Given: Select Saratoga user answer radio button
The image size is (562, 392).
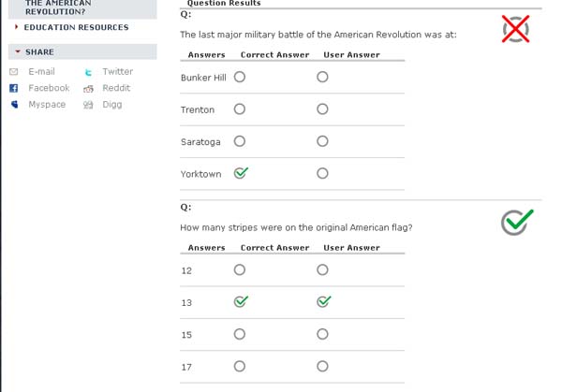Looking at the screenshot, I should click(x=322, y=142).
